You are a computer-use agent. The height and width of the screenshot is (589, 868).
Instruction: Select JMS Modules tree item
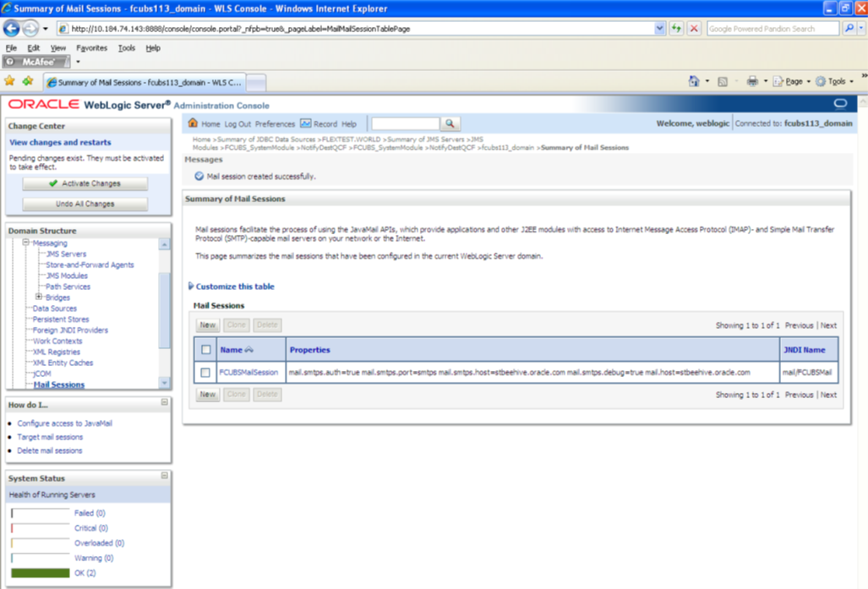pyautogui.click(x=67, y=275)
